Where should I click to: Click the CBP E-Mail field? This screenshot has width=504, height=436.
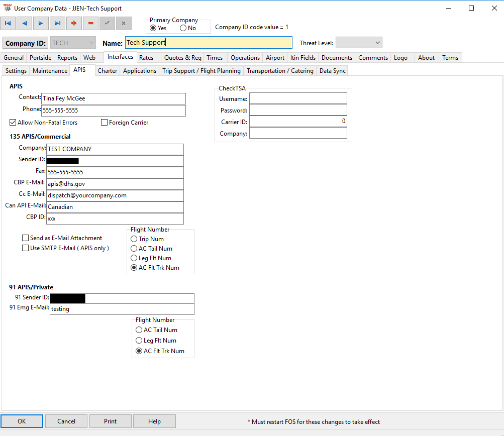tap(115, 184)
